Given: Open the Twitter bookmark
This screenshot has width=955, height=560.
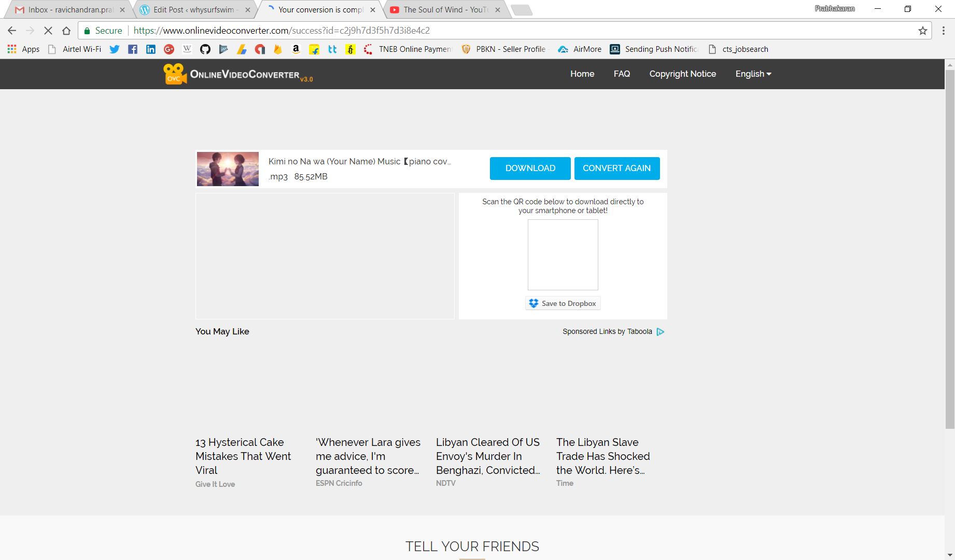Looking at the screenshot, I should pos(115,49).
